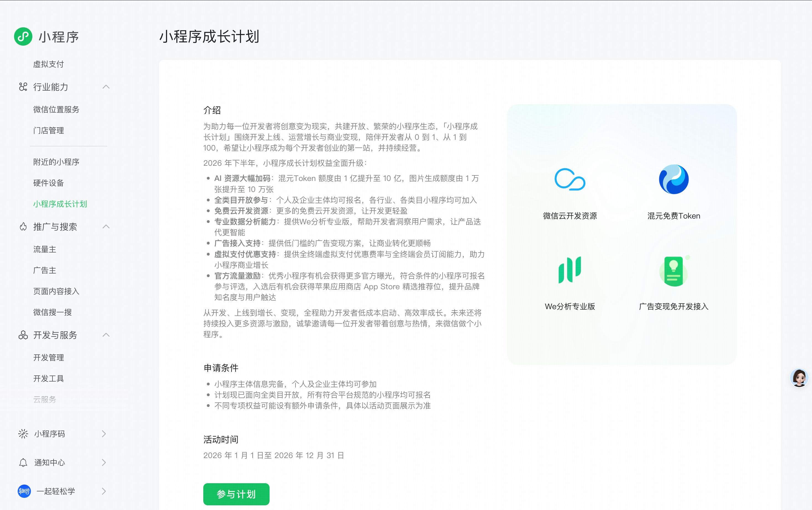Open 微信搜一搜 menu item
Screen dimensions: 812x510
tap(52, 312)
